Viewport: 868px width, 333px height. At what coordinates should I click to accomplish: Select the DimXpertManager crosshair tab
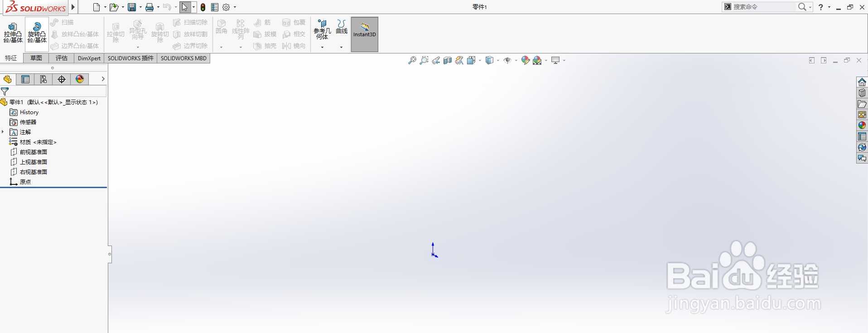click(x=62, y=79)
